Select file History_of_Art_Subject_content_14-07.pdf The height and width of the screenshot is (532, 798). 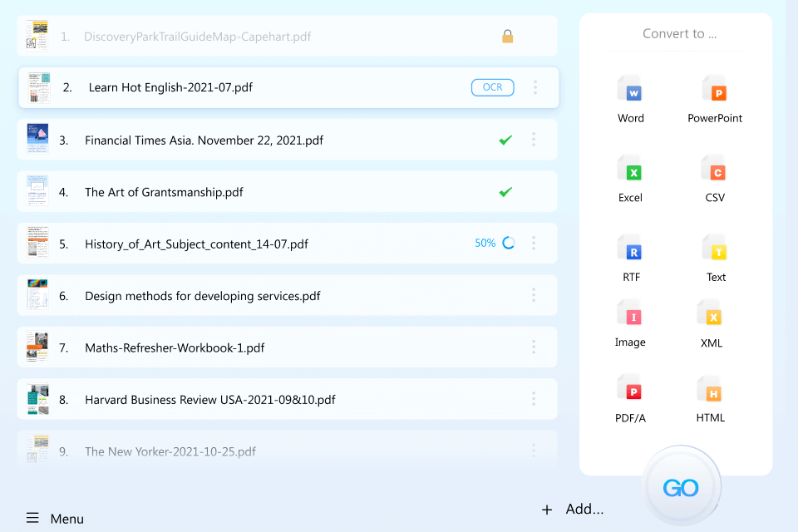point(287,244)
